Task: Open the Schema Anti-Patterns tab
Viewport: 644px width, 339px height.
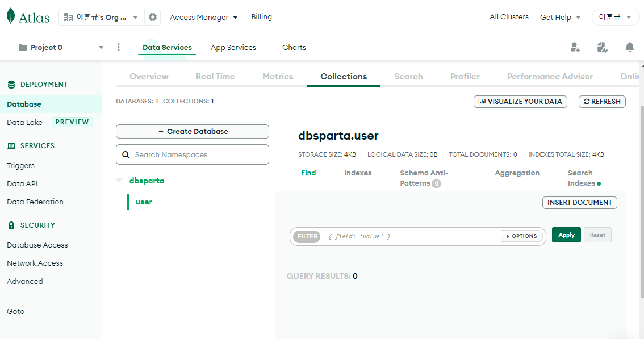Action: [x=424, y=178]
